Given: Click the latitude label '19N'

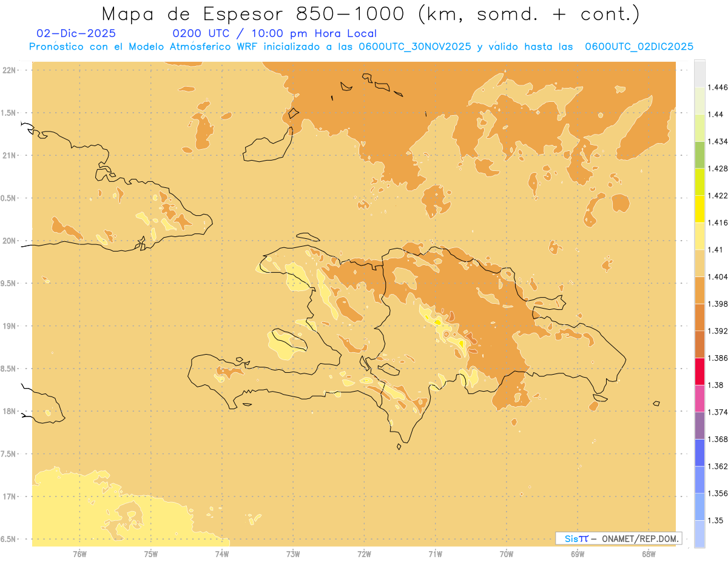Looking at the screenshot, I should [10, 326].
